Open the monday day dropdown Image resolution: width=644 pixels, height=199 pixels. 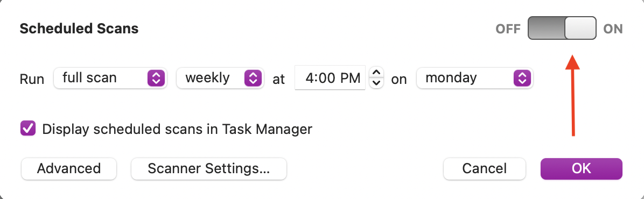tap(474, 78)
